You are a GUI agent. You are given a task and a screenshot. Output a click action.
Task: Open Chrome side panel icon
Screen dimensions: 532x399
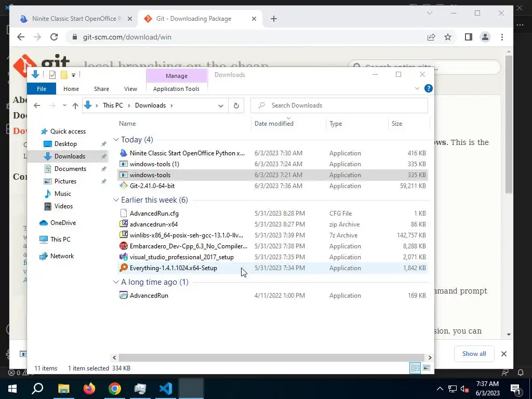click(468, 37)
